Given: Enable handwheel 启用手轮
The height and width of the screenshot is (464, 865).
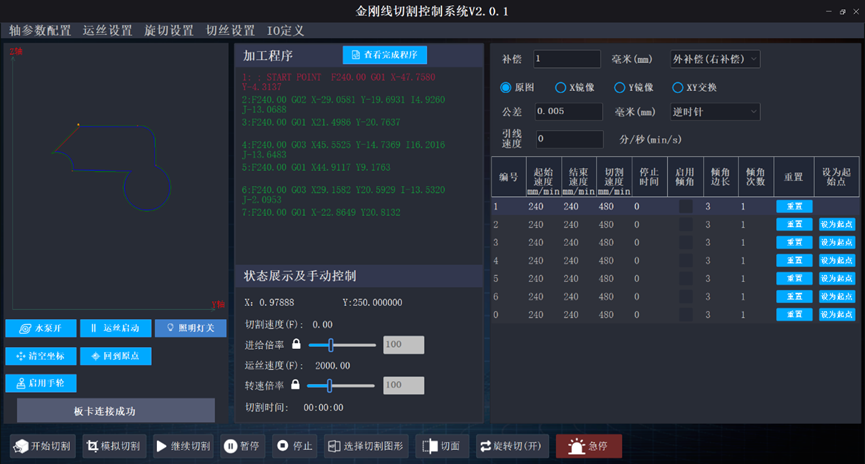Looking at the screenshot, I should pos(41,383).
